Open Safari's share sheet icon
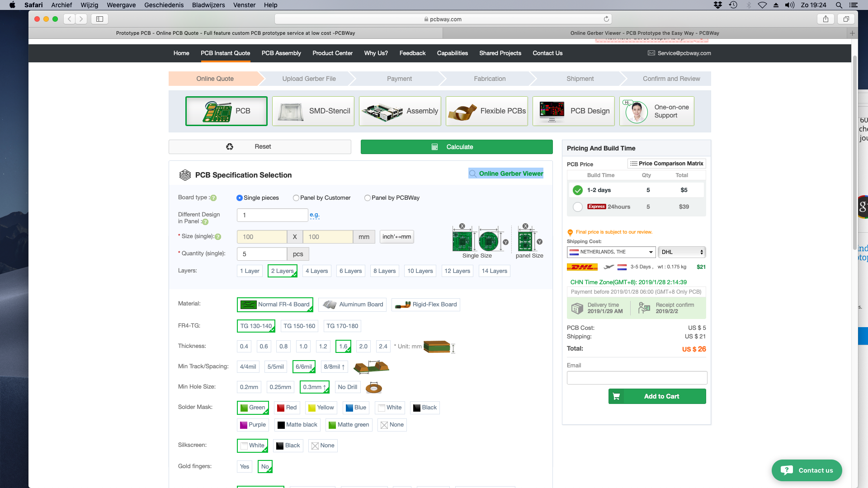868x488 pixels. [826, 19]
